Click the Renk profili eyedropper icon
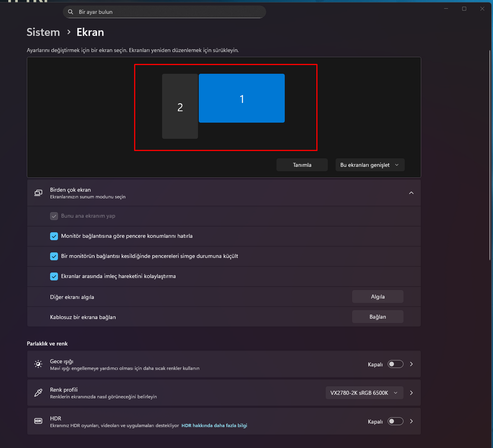This screenshot has width=493, height=448. [x=39, y=393]
